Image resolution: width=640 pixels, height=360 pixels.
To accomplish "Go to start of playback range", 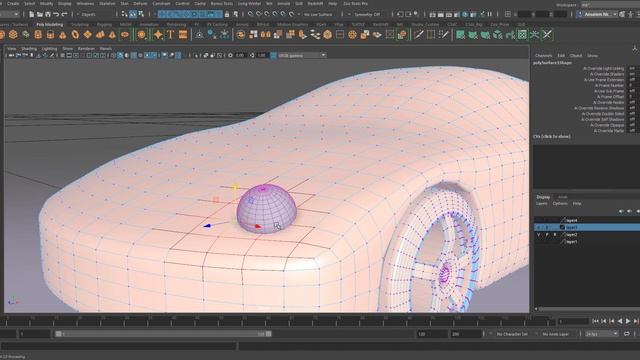I will (596, 321).
